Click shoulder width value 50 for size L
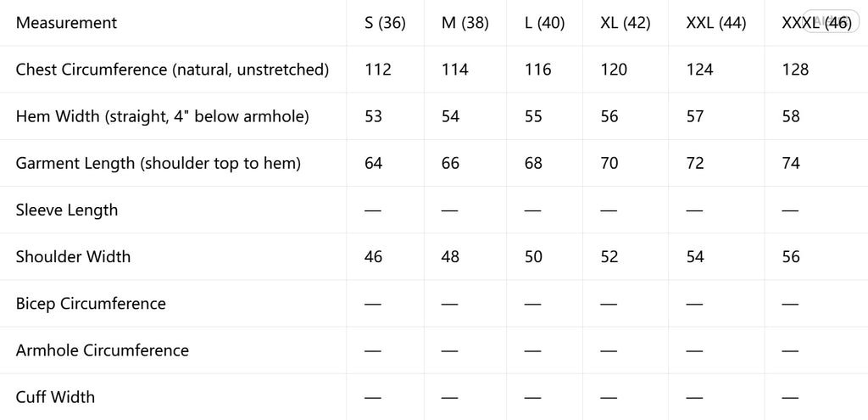Image resolution: width=868 pixels, height=420 pixels. tap(534, 257)
